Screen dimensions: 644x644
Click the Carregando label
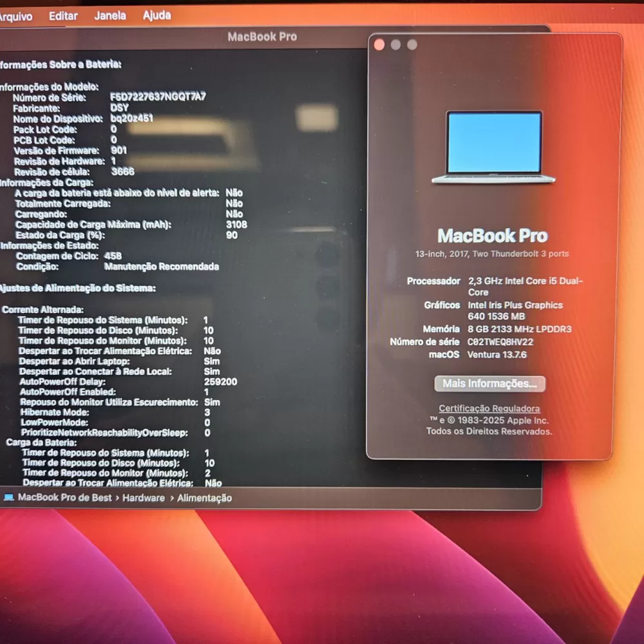click(x=41, y=214)
